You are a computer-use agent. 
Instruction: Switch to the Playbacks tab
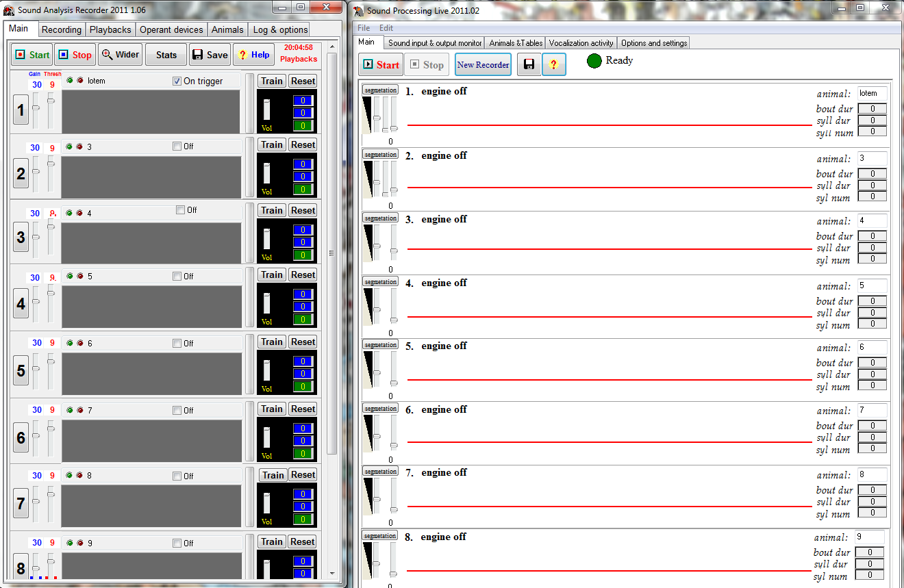[110, 29]
